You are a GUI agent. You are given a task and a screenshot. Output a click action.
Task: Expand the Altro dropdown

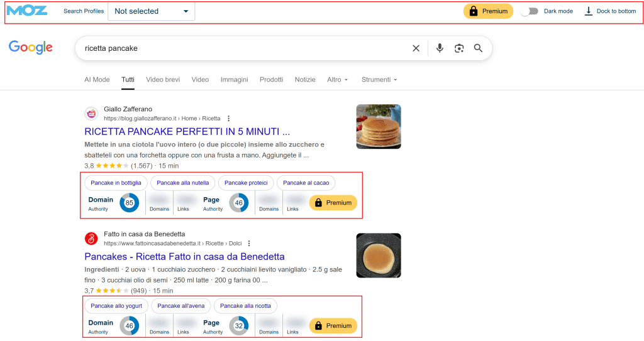click(337, 80)
